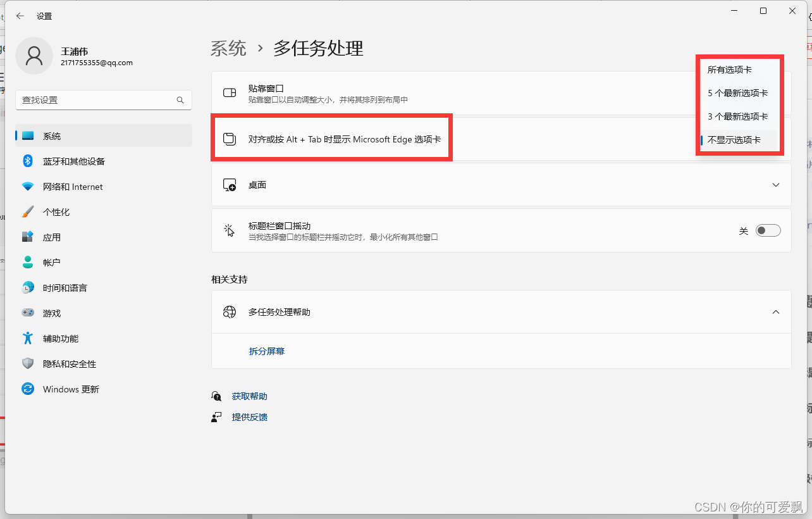Open the 拆分屏幕 help link
Image resolution: width=812 pixels, height=519 pixels.
[x=267, y=351]
